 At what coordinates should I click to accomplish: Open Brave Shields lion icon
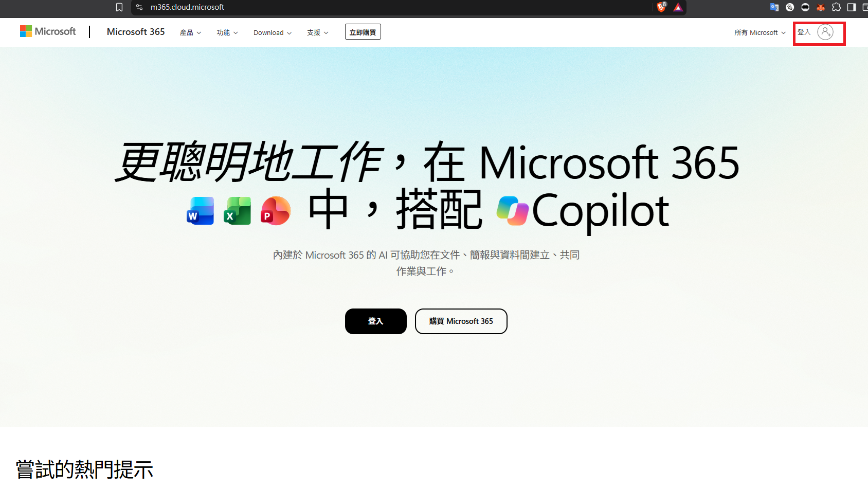pos(661,7)
